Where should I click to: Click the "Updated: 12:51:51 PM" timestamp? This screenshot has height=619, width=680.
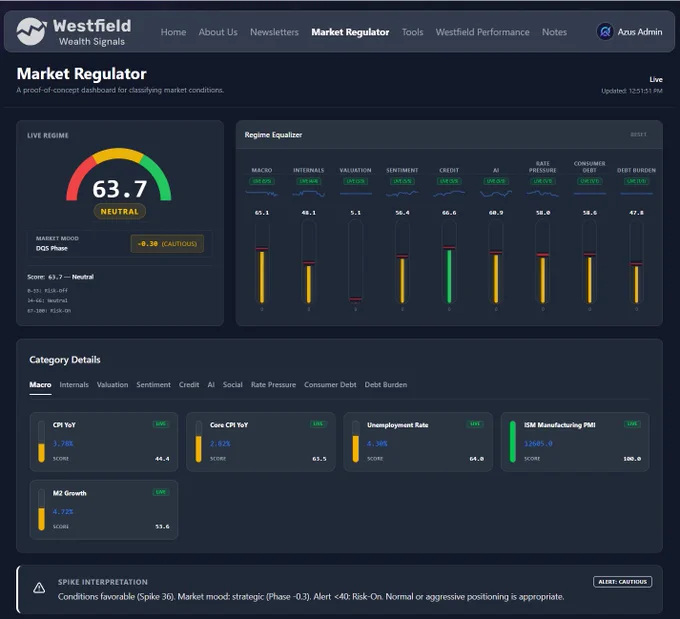pos(631,91)
